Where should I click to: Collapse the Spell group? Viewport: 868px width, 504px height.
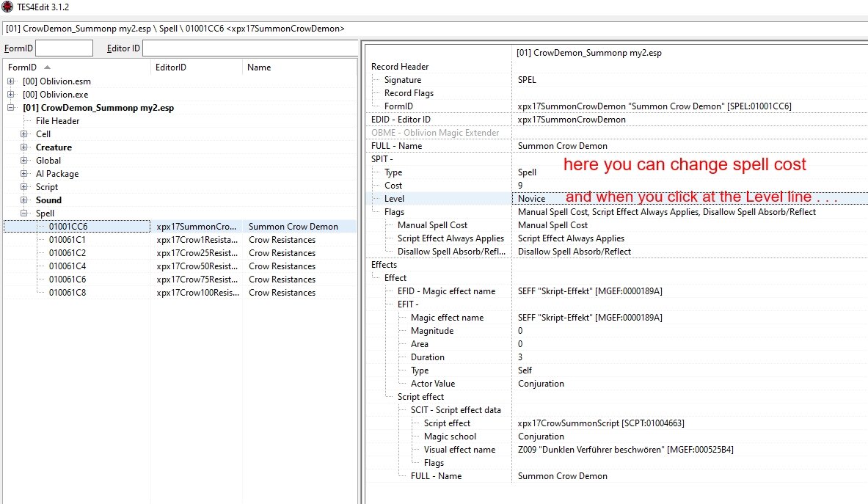pos(23,213)
